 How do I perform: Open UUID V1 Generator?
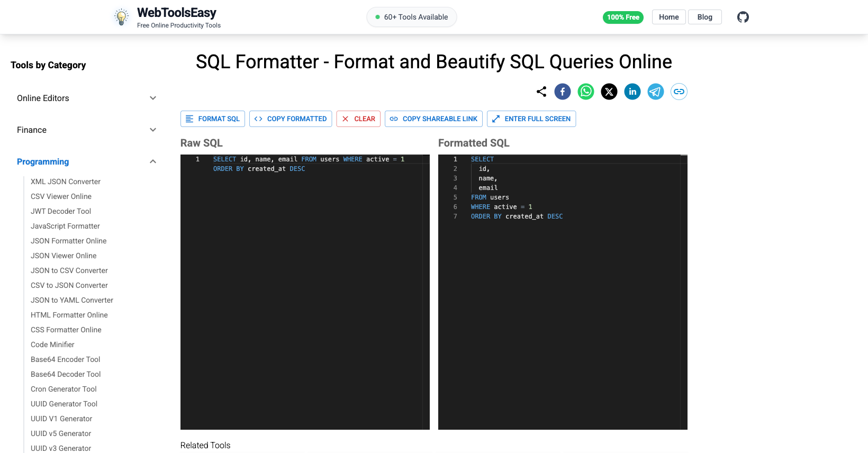61,419
